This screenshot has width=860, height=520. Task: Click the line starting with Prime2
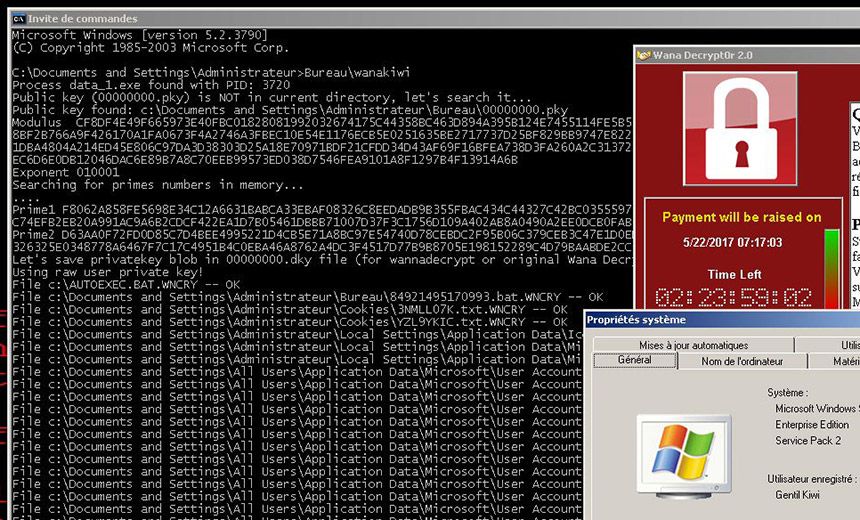[x=322, y=235]
